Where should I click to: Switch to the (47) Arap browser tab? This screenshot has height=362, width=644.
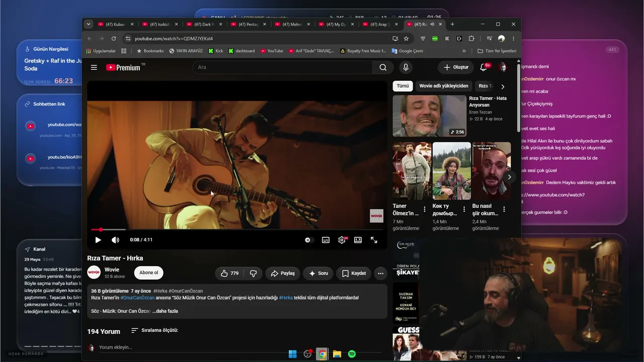click(x=381, y=24)
